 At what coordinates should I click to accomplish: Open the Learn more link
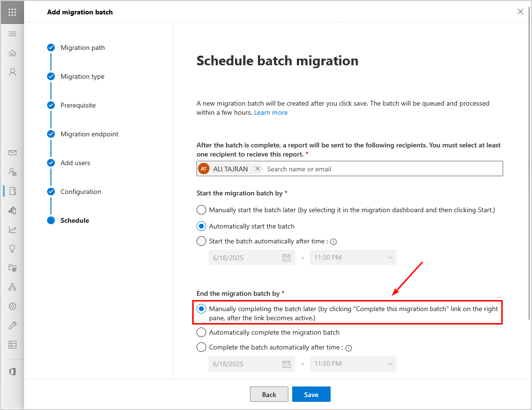(271, 112)
